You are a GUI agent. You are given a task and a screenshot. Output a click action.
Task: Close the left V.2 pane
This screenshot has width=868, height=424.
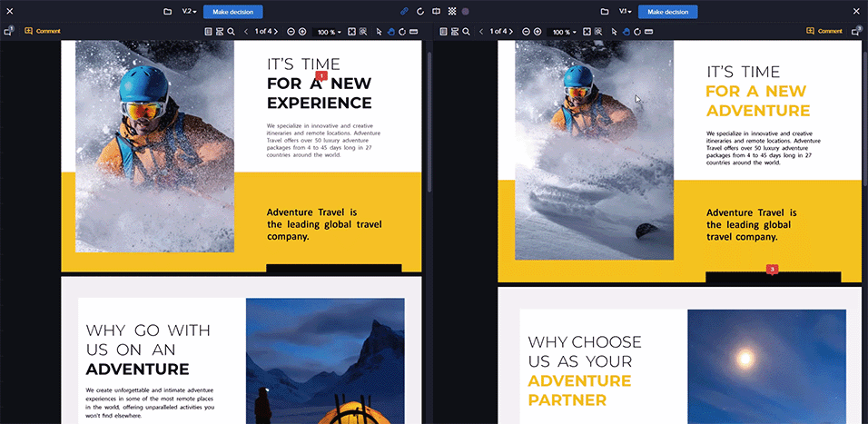pos(9,12)
